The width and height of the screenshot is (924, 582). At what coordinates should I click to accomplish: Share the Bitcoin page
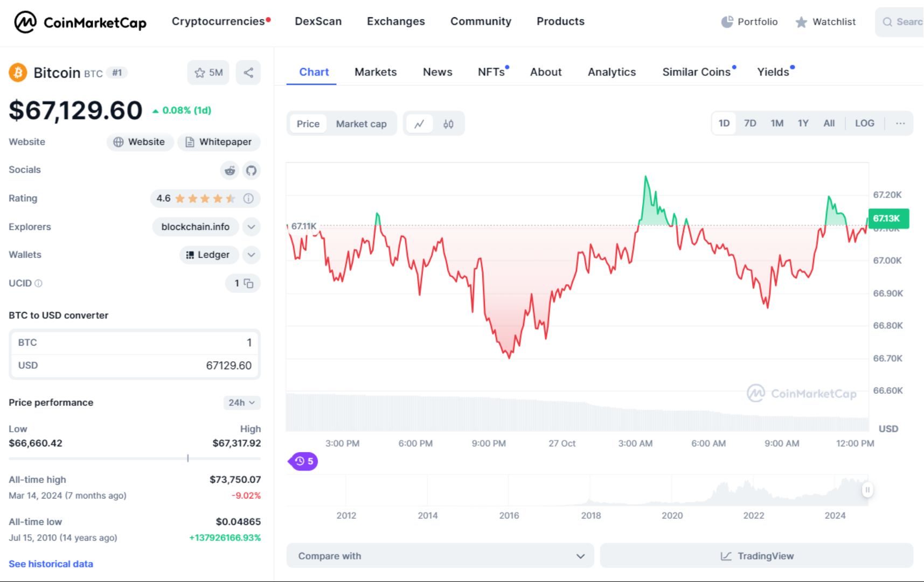click(248, 72)
